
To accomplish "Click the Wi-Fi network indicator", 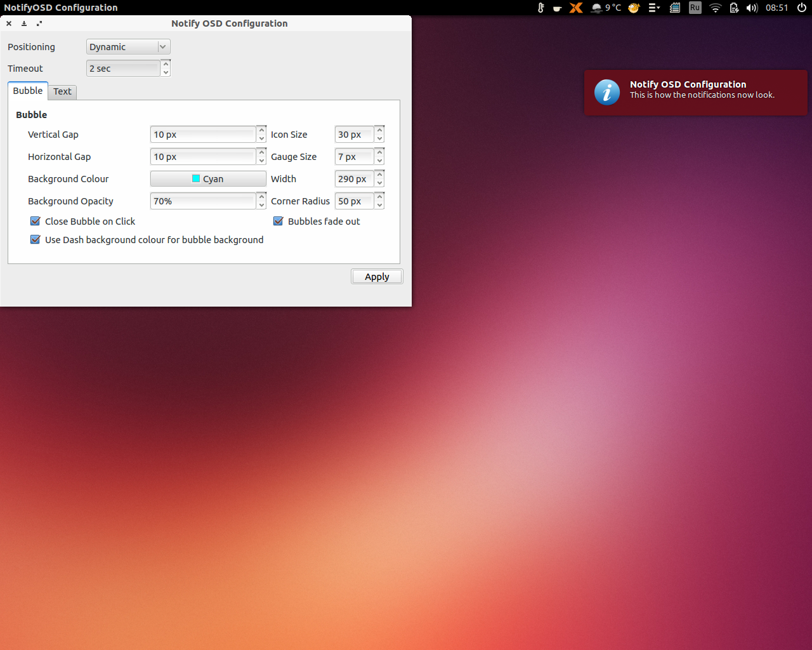I will pos(715,8).
